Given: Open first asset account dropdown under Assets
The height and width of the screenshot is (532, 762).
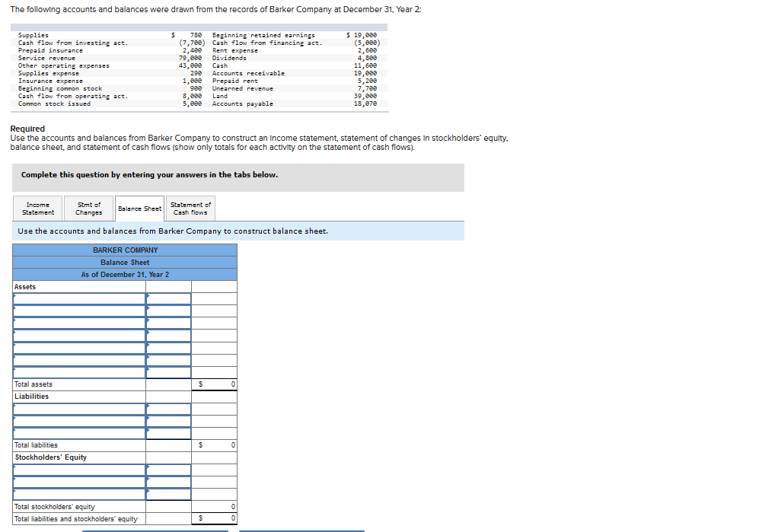Looking at the screenshot, I should tap(79, 299).
